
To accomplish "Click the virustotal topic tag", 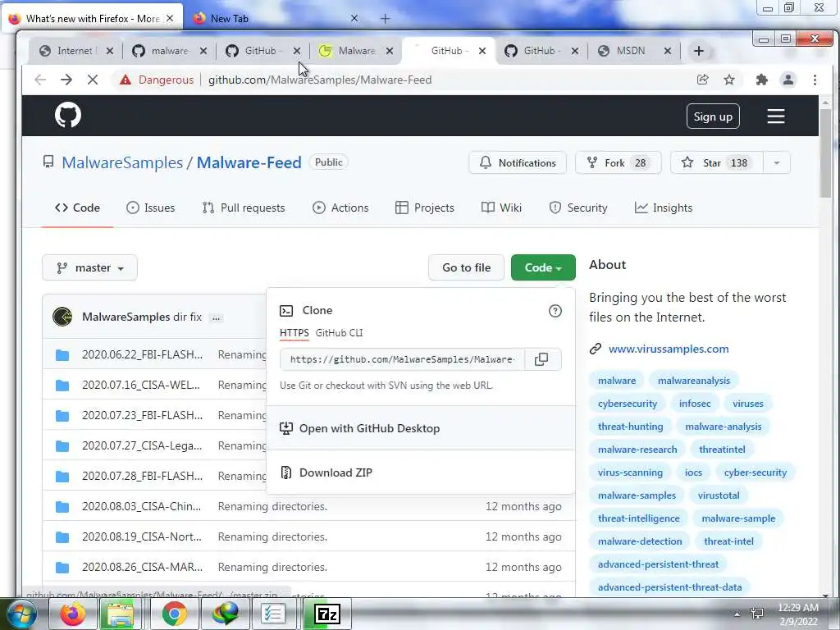I will (719, 495).
